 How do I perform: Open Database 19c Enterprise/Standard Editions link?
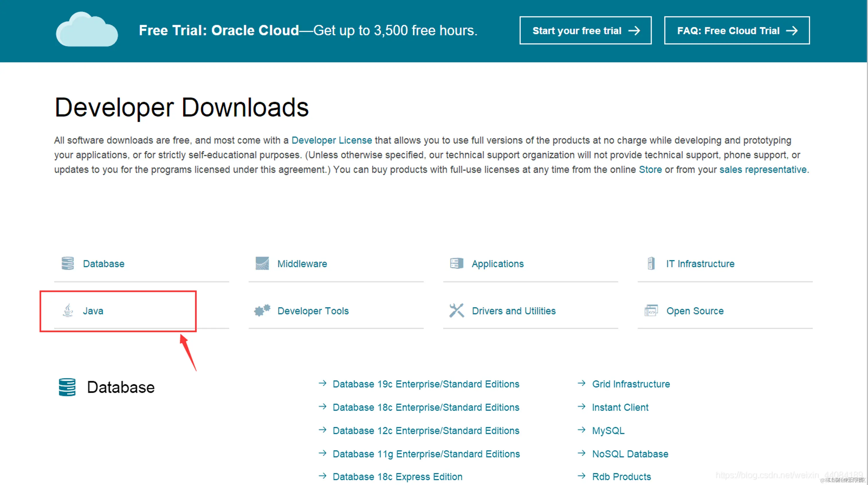[x=426, y=384]
